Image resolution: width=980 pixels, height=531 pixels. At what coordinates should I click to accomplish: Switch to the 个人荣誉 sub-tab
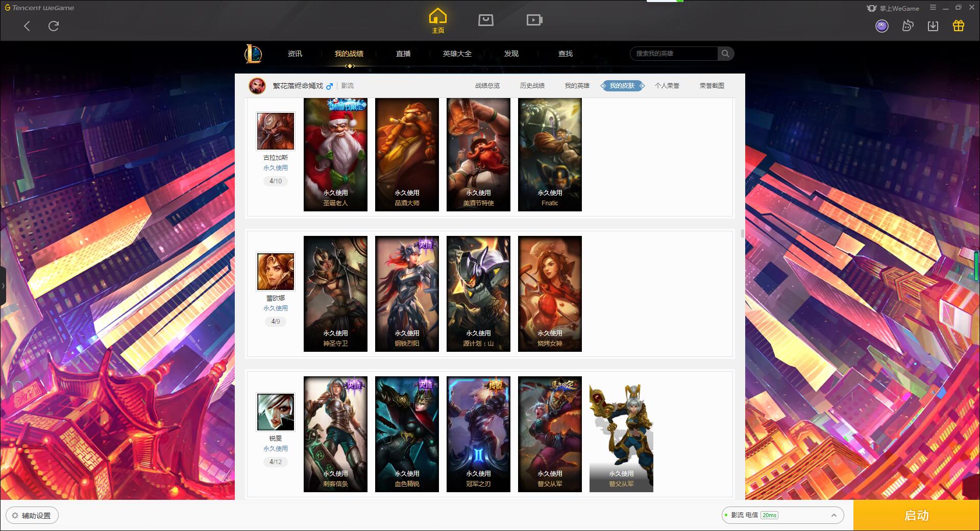click(667, 86)
